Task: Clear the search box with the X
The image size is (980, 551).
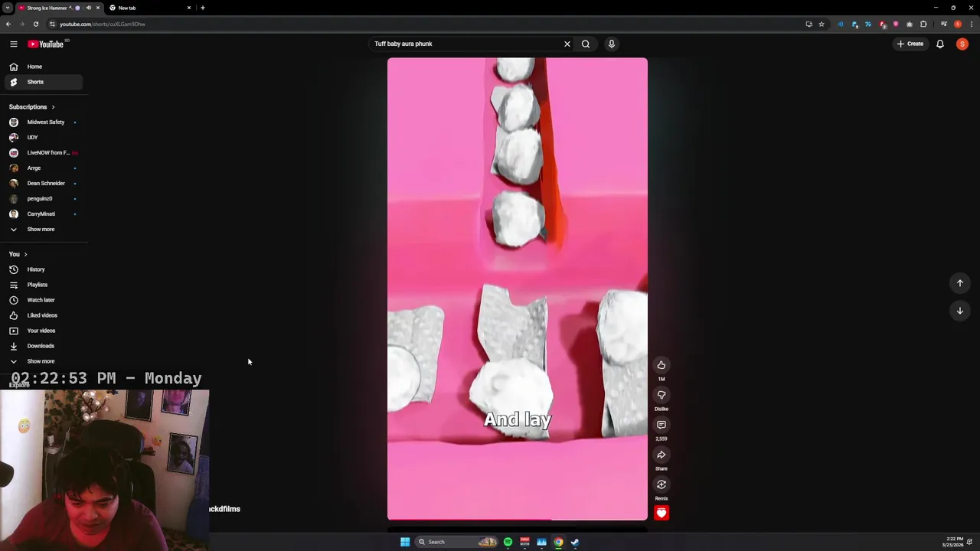Action: tap(567, 44)
